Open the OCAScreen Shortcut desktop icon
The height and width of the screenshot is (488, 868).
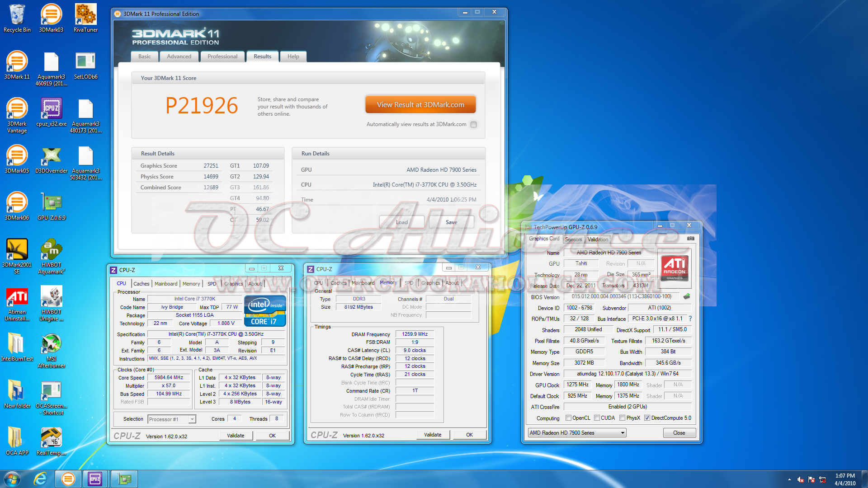coord(51,397)
